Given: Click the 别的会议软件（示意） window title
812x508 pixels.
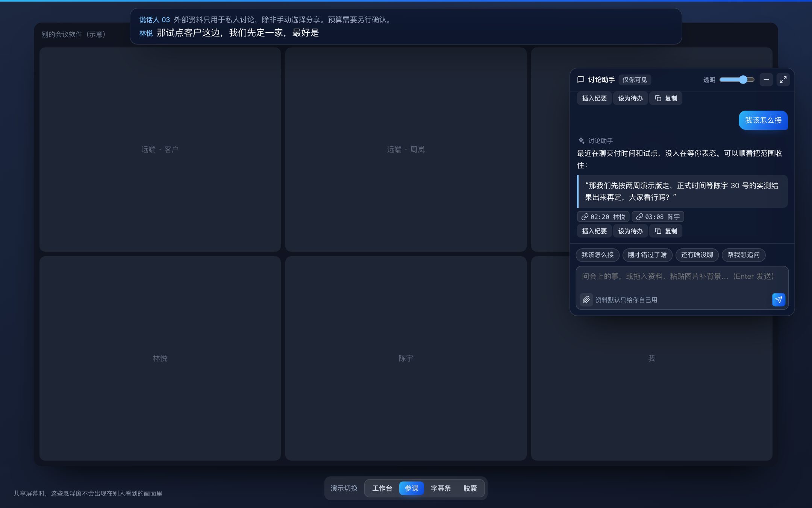Looking at the screenshot, I should 74,34.
